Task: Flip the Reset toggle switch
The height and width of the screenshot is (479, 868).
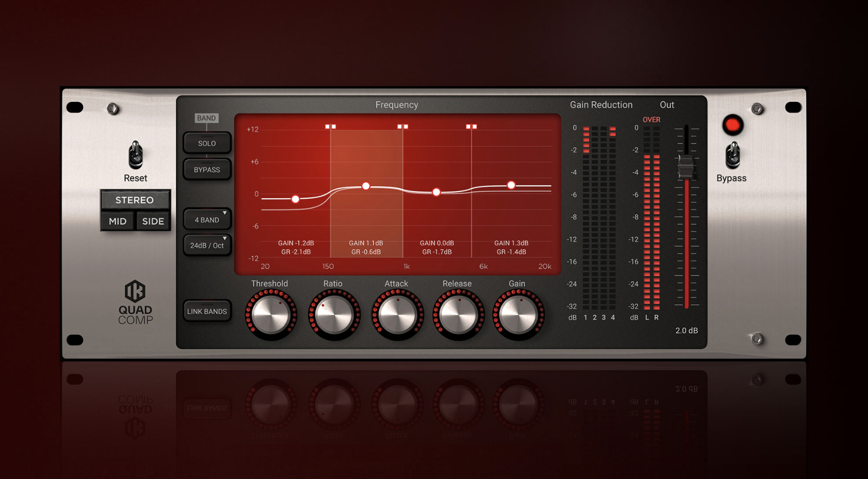Action: coord(135,155)
